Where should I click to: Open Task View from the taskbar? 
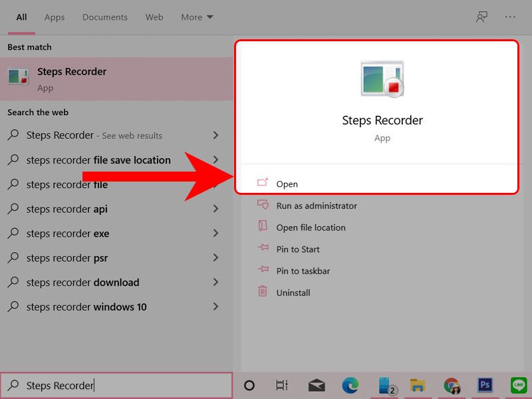pyautogui.click(x=281, y=386)
